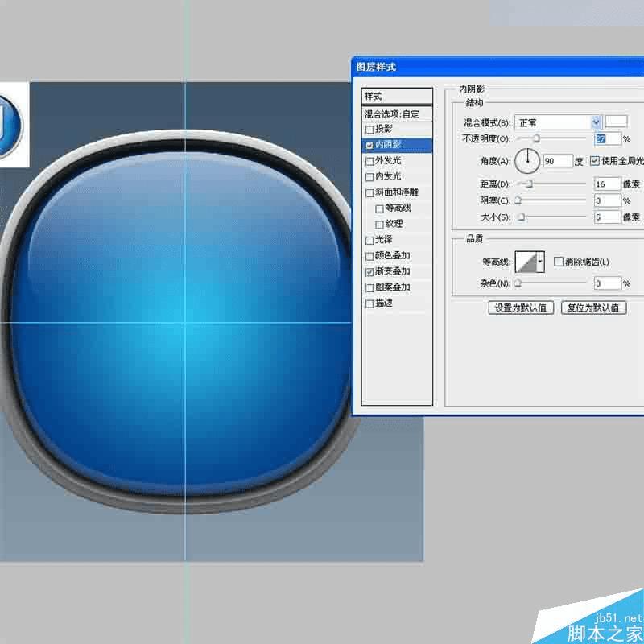Disable the 渐变叠加 gradient overlay
The width and height of the screenshot is (644, 644).
[369, 270]
